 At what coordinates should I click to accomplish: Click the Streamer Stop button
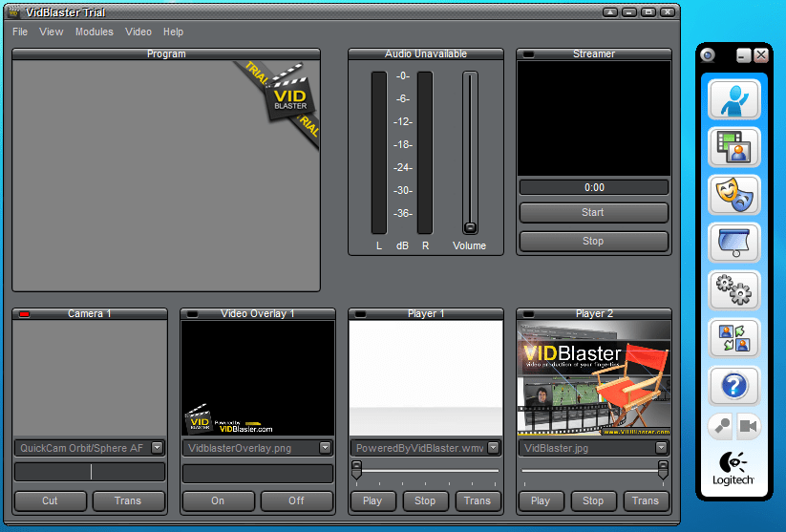pyautogui.click(x=594, y=242)
